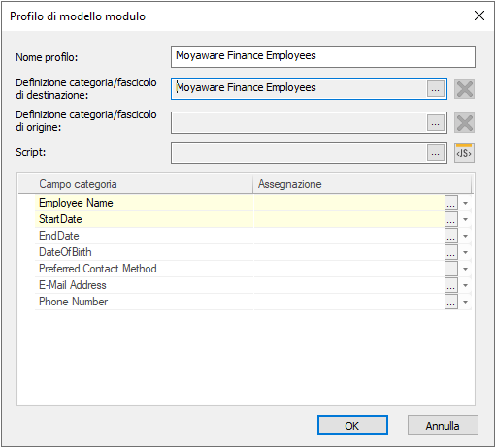Expand assignment dropdown for StartDate

pos(465,219)
